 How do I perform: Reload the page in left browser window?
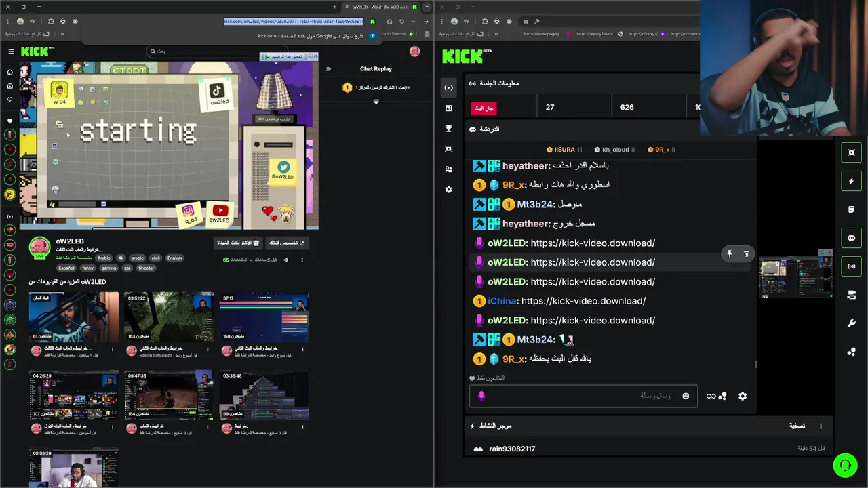401,21
